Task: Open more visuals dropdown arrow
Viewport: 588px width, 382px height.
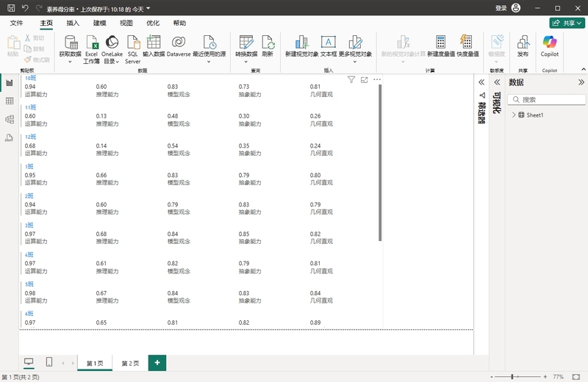Action: [x=355, y=62]
